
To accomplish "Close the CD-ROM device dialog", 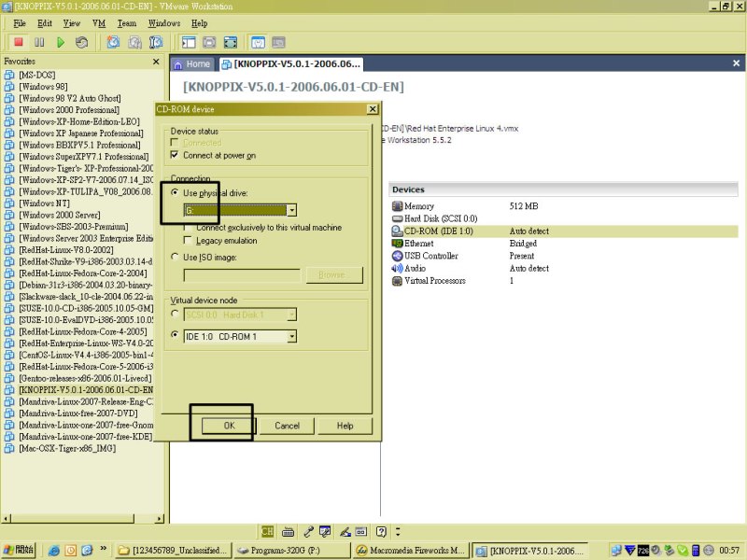I will tap(373, 109).
